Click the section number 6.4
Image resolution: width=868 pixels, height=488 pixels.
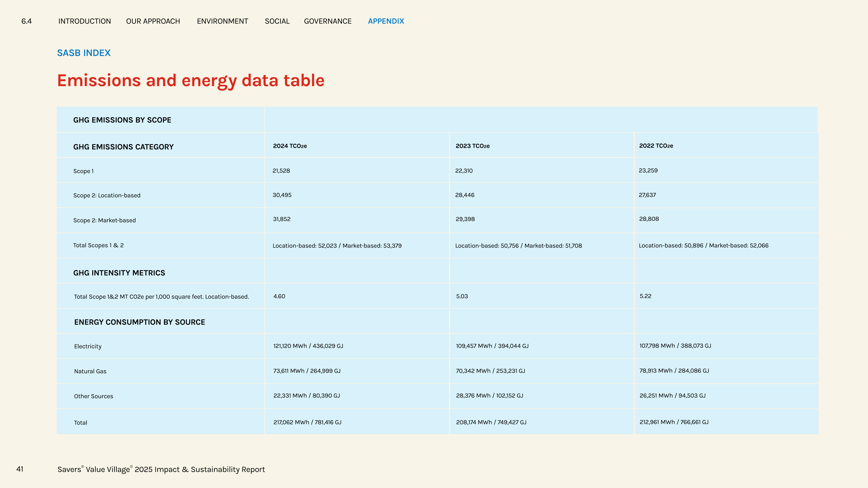(x=27, y=21)
